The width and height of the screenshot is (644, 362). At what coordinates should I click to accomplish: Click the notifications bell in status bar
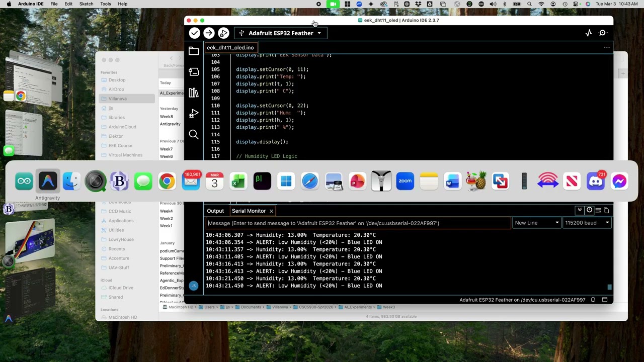point(593,300)
